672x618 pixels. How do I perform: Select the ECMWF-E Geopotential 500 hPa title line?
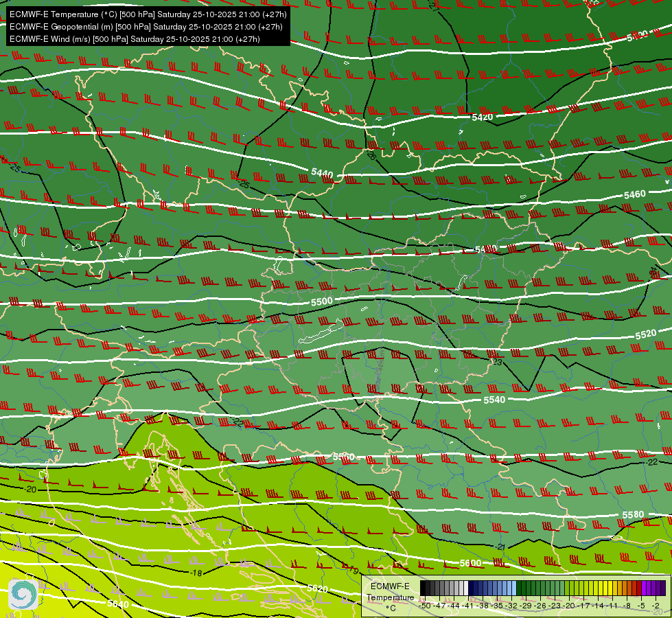(146, 27)
